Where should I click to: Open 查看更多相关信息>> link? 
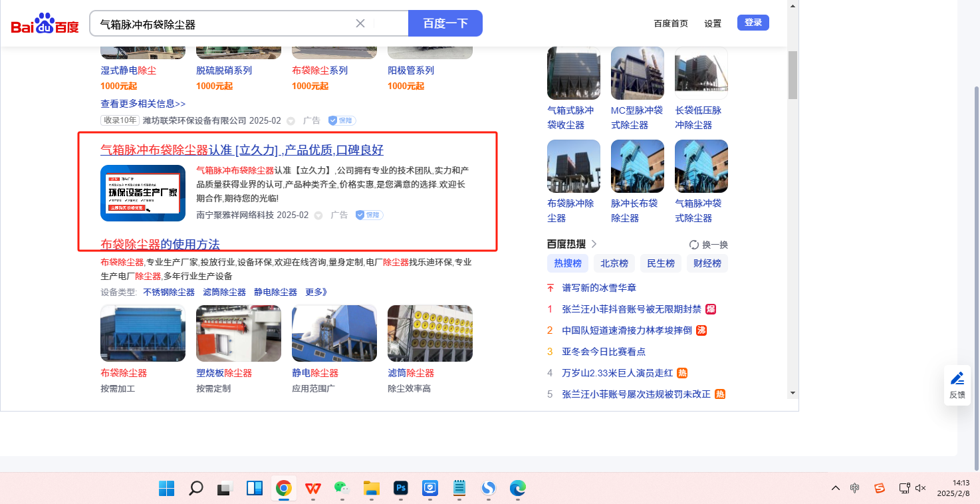(x=143, y=104)
